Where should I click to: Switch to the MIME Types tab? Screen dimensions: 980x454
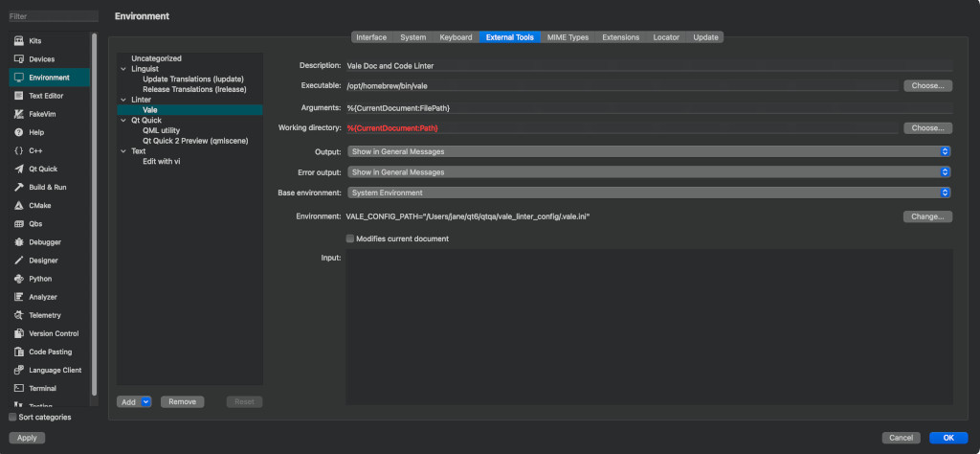coord(568,37)
